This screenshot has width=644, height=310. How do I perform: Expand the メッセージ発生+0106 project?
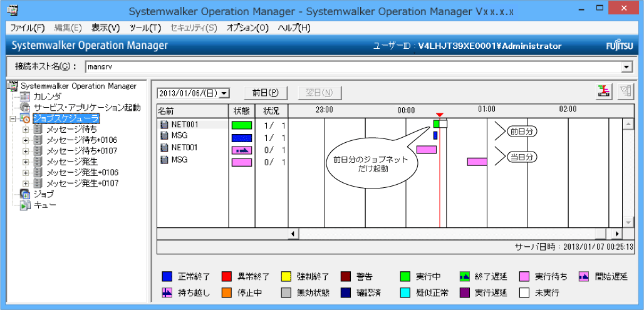pos(26,172)
